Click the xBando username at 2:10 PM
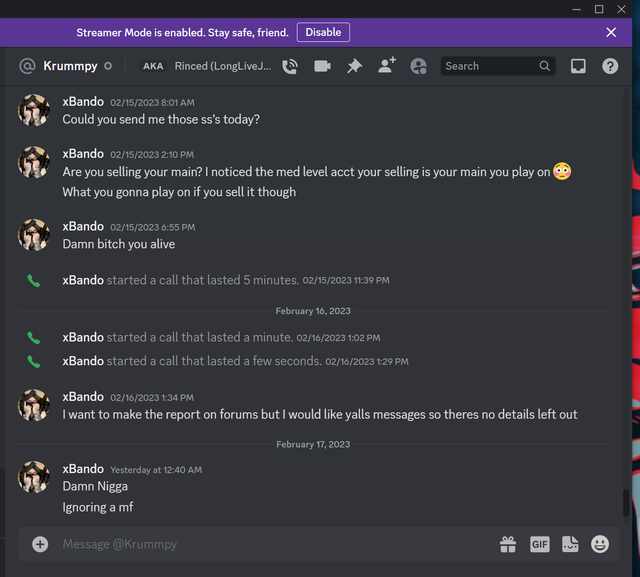 (83, 153)
